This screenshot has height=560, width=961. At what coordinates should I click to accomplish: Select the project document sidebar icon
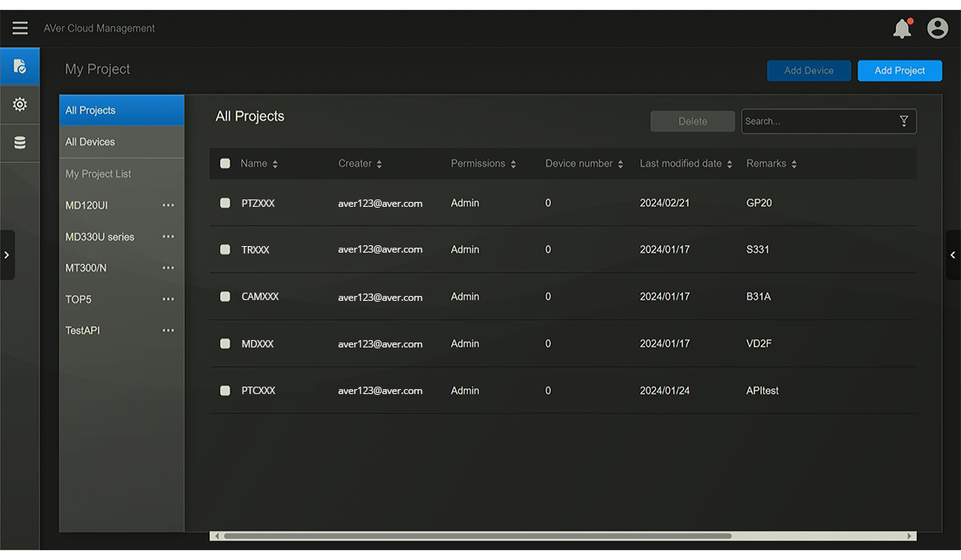(x=20, y=66)
